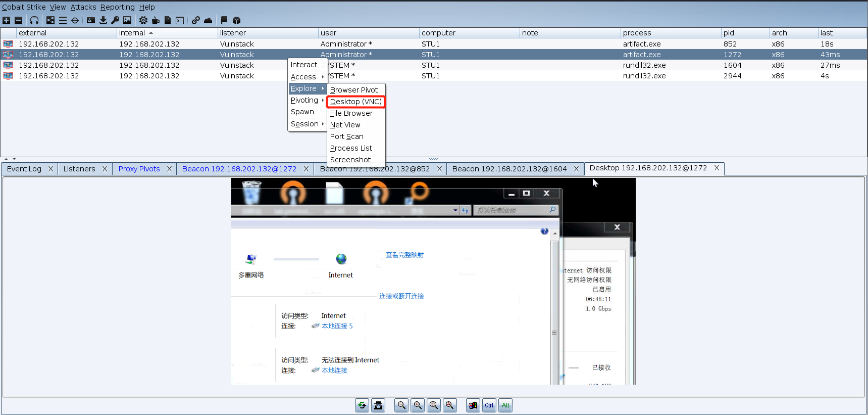Image resolution: width=868 pixels, height=415 pixels.
Task: Click the terminal icon for scripted web delivery
Action: [x=180, y=20]
